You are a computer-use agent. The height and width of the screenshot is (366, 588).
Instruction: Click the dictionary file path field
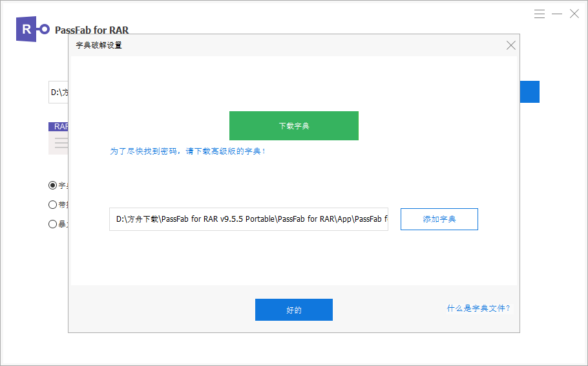[249, 219]
